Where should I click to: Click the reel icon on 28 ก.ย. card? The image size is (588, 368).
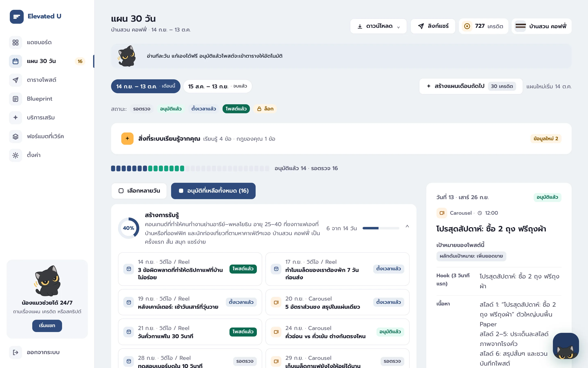click(x=129, y=361)
